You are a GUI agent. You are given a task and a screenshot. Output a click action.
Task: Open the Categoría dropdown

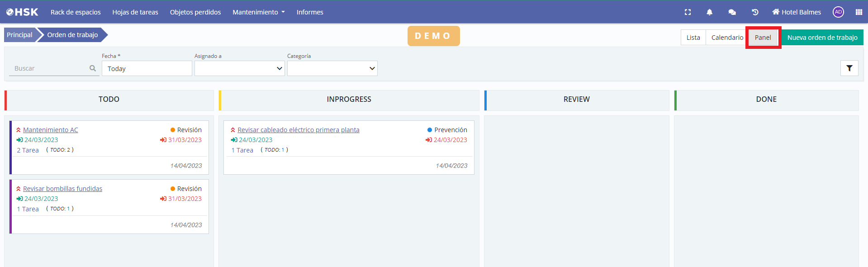(x=332, y=68)
